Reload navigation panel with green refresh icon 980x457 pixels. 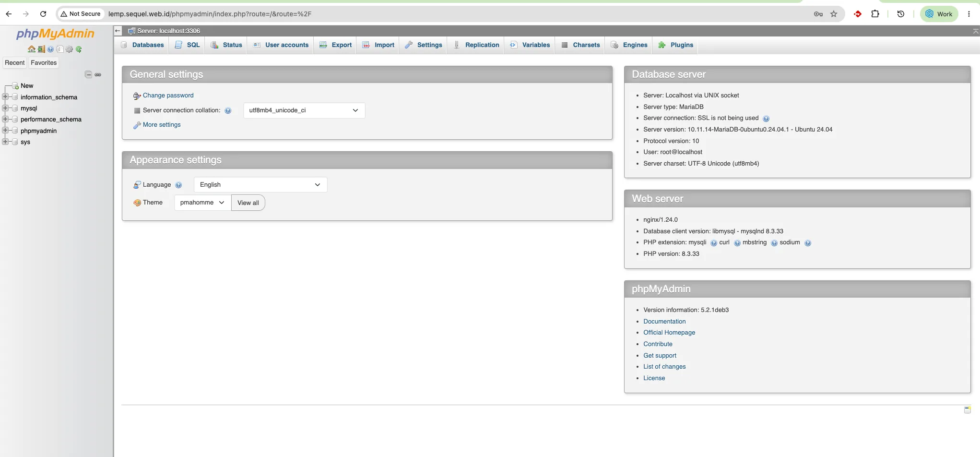(79, 49)
